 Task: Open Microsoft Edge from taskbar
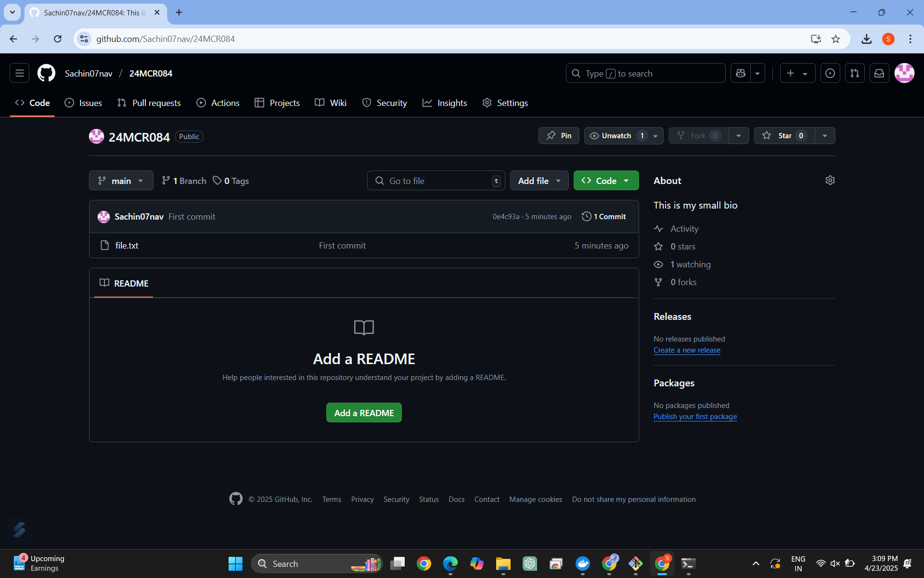coord(450,564)
